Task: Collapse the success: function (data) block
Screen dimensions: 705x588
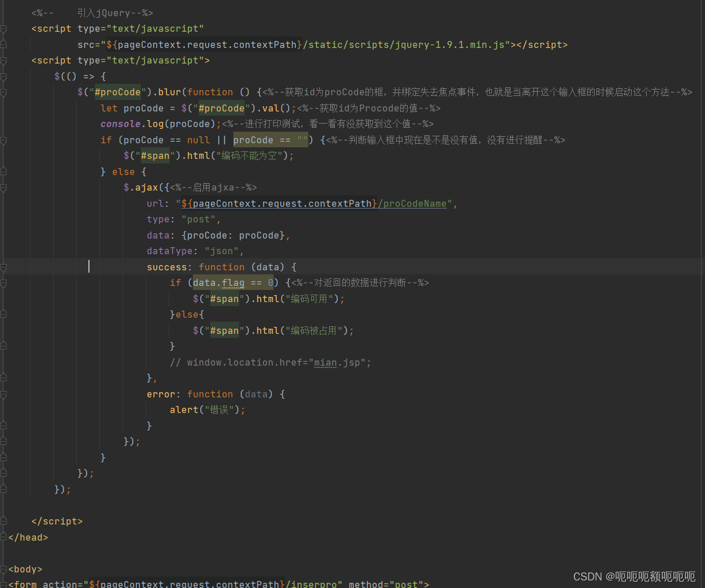Action: click(3, 267)
